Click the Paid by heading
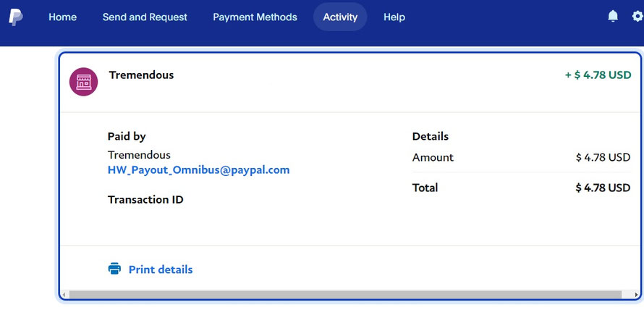The image size is (644, 318). [x=127, y=136]
